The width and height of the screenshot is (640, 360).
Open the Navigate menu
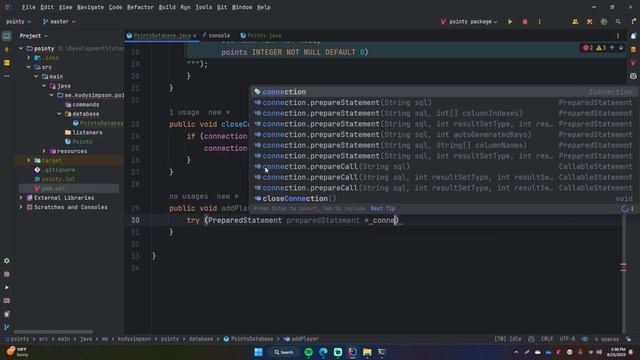coord(90,7)
